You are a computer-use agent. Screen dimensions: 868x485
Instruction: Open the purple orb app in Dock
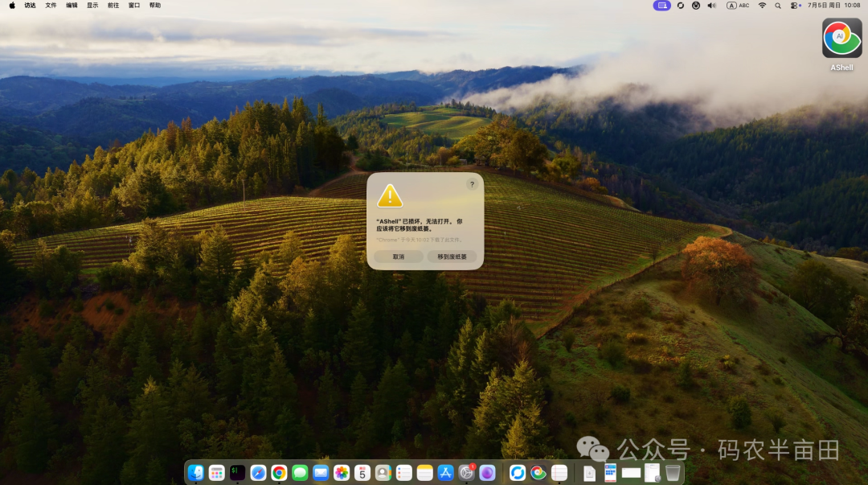[487, 473]
